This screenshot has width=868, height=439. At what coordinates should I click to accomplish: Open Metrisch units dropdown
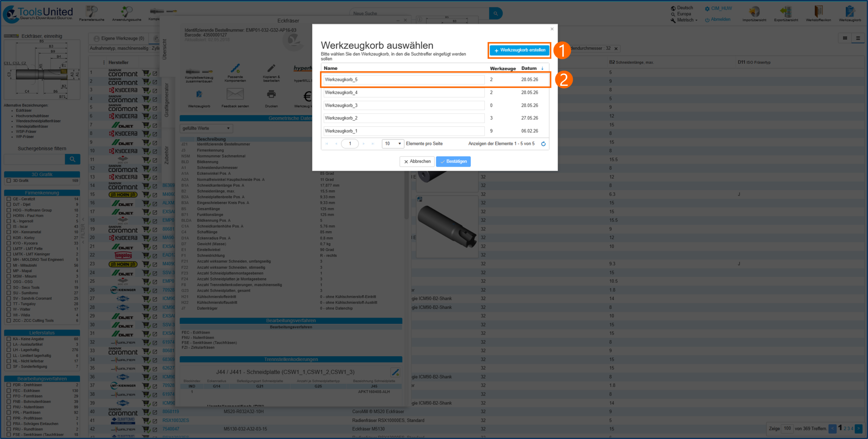[x=684, y=20]
